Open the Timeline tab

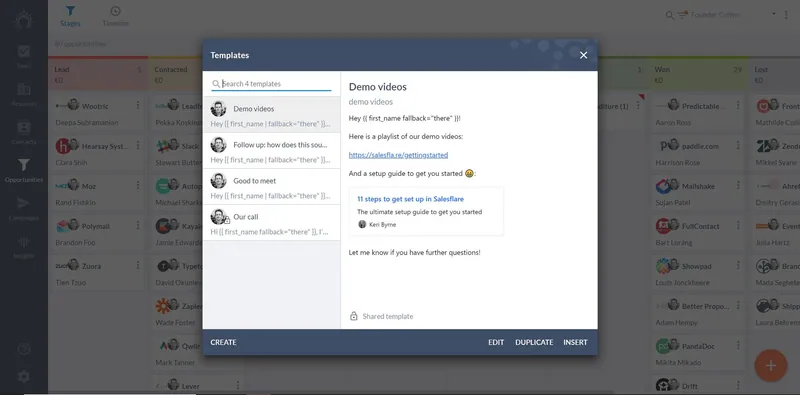(x=115, y=16)
